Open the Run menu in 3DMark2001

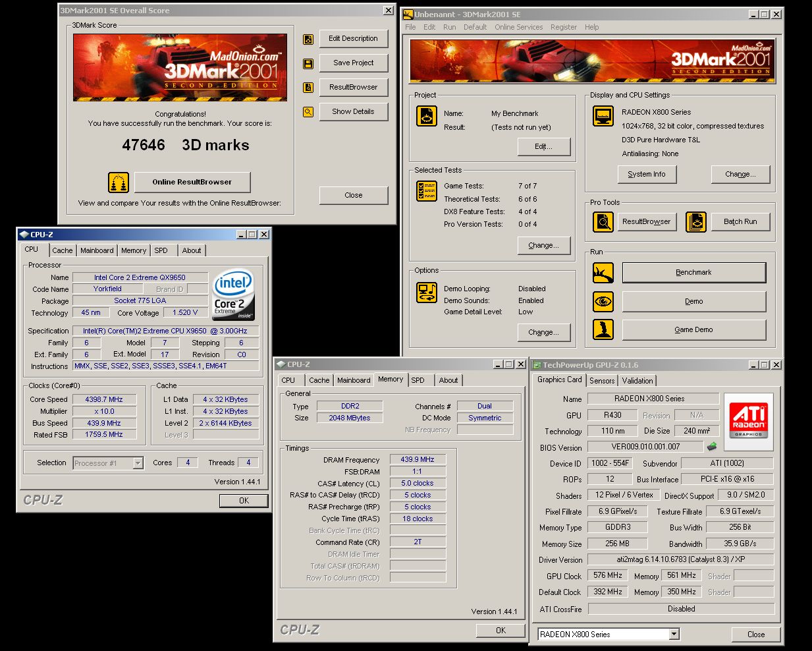tap(449, 27)
